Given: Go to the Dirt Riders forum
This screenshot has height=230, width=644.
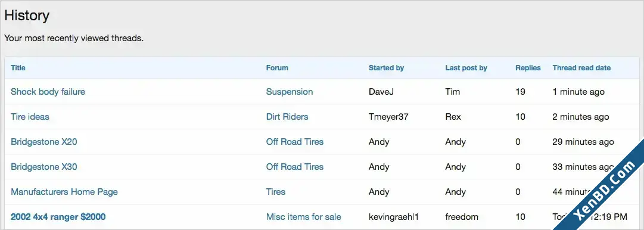Looking at the screenshot, I should (x=287, y=117).
